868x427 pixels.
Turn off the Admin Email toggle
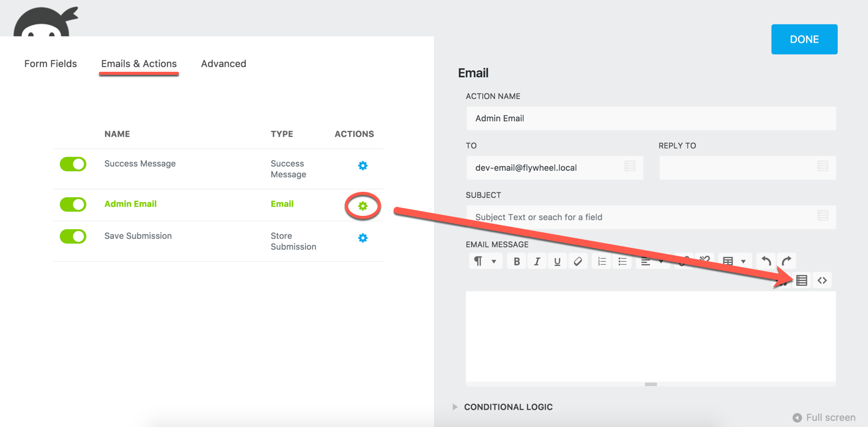pyautogui.click(x=73, y=204)
